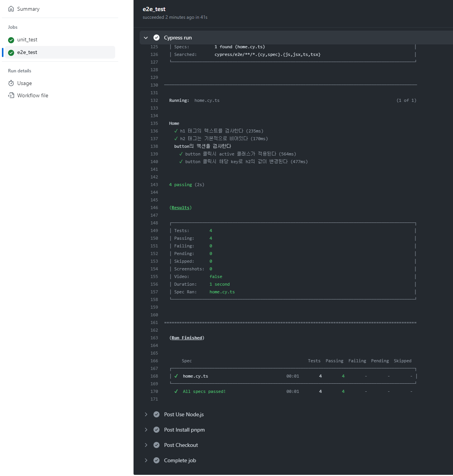This screenshot has height=476, width=453.
Task: Click log line number 163
Action: pos(154,338)
